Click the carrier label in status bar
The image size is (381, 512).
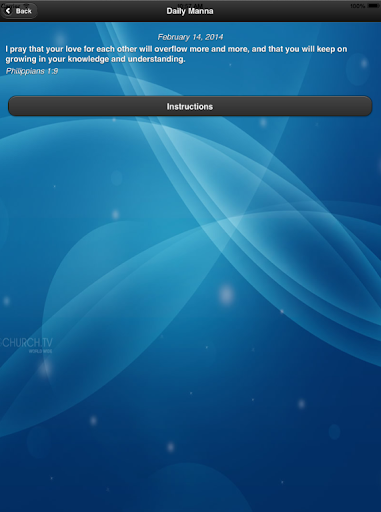point(15,4)
